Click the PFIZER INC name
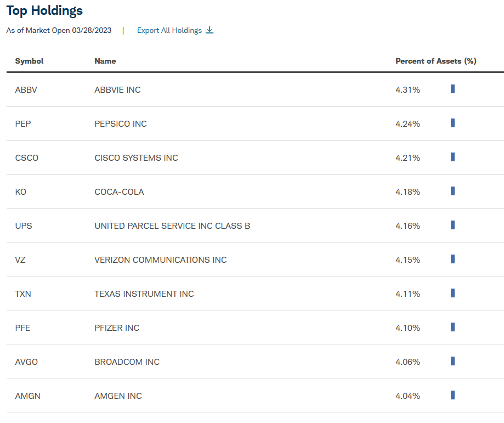Viewport: 504px width, 423px height. (x=117, y=328)
